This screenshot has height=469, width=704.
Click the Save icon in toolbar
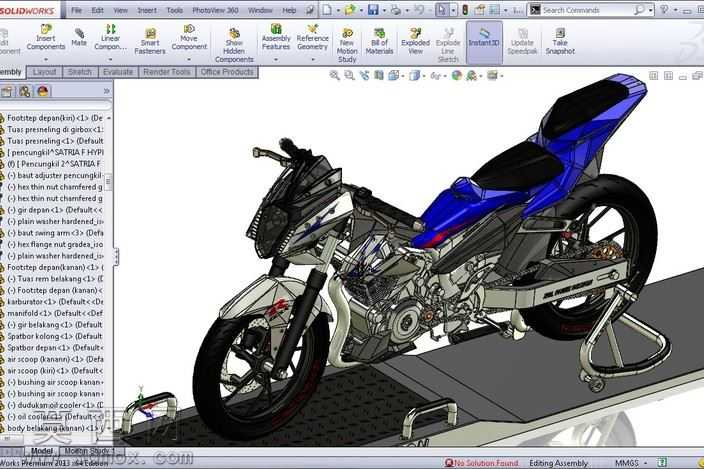pyautogui.click(x=373, y=9)
